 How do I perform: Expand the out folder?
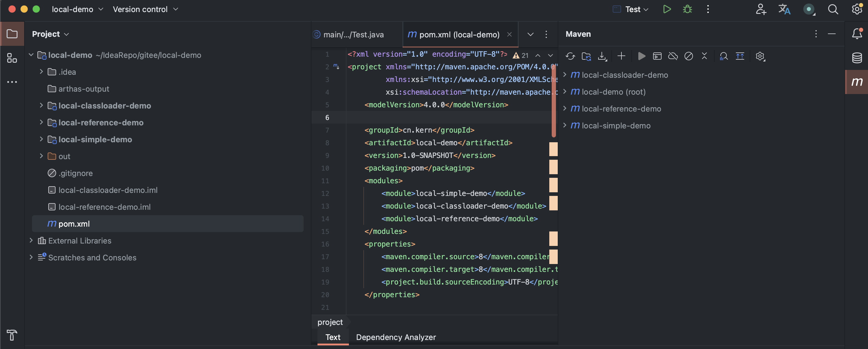tap(41, 156)
